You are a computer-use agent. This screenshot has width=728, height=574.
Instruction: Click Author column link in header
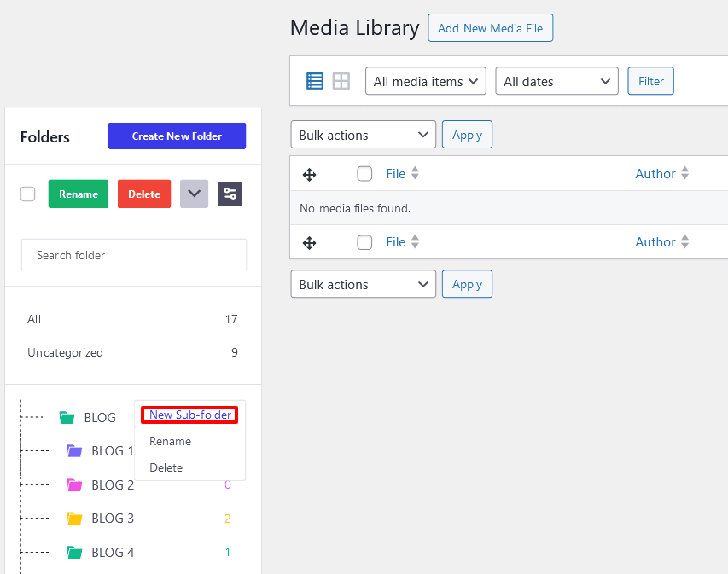[655, 173]
